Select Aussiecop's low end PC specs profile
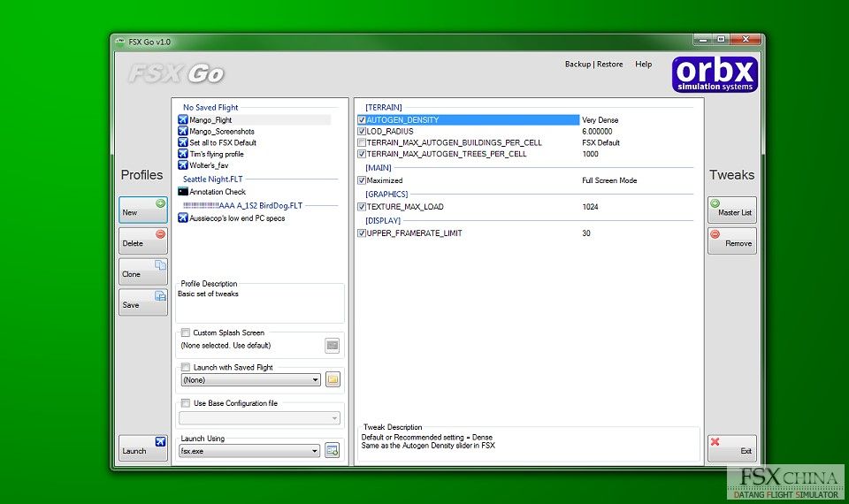The height and width of the screenshot is (504, 849). click(x=237, y=218)
